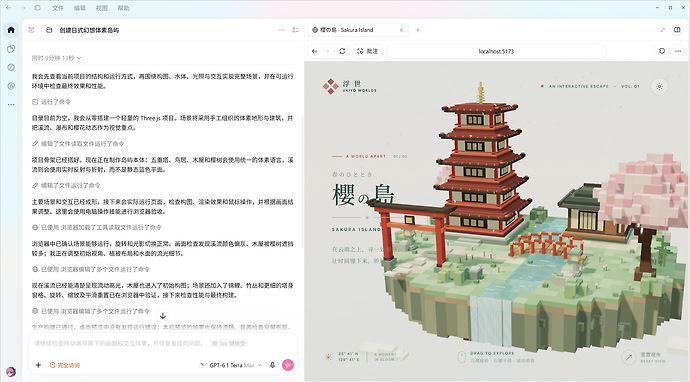
Task: Expand the first 运行了命令 step
Action: 51,102
